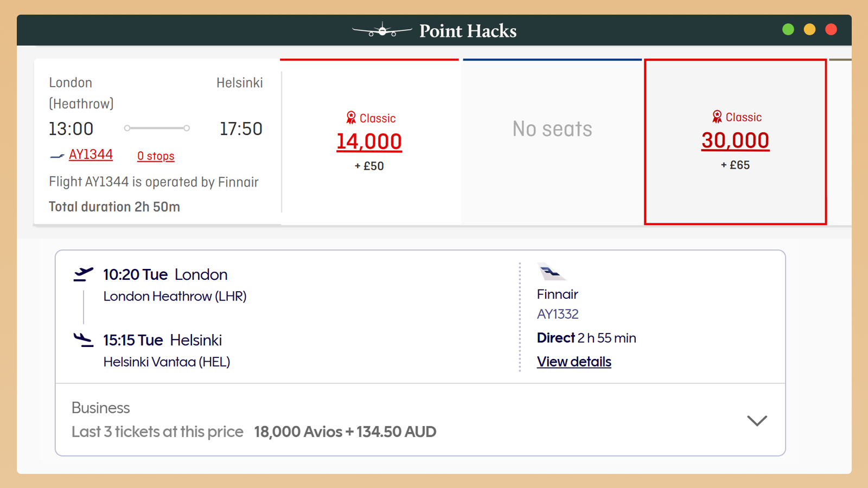Image resolution: width=868 pixels, height=488 pixels.
Task: Select the 14,000 Classic fare
Action: pyautogui.click(x=369, y=142)
